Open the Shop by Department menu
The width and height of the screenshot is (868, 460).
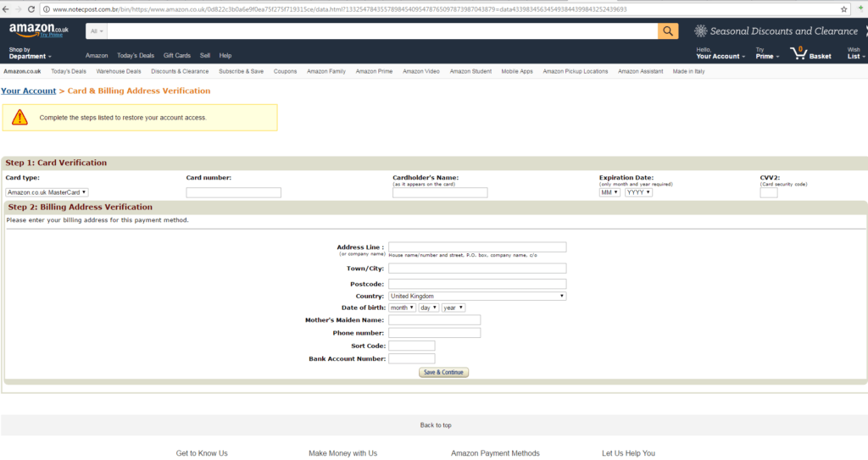(31, 53)
